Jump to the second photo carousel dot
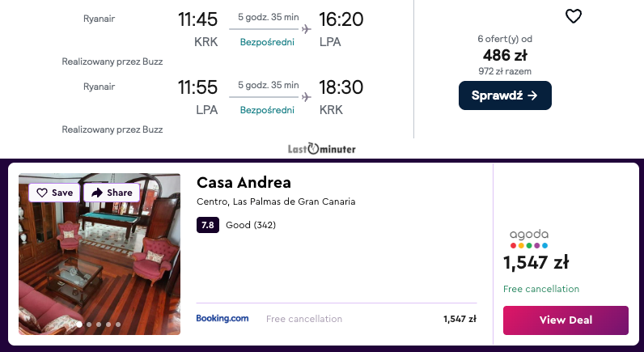644x352 pixels. point(89,324)
